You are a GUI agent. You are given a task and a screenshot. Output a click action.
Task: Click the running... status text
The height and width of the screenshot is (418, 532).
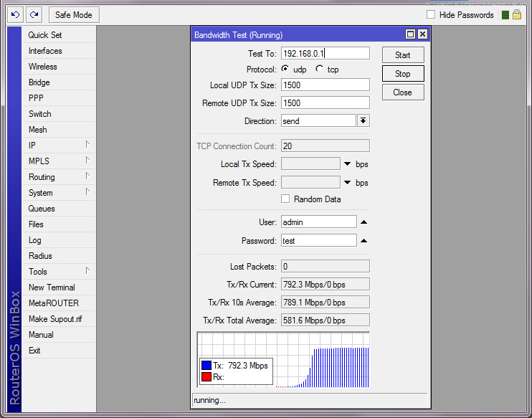pos(209,400)
